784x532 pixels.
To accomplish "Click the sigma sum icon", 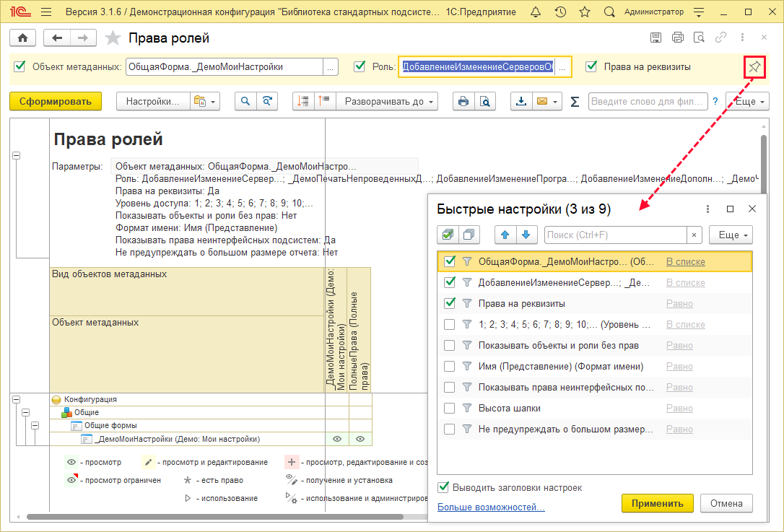I will pos(575,102).
